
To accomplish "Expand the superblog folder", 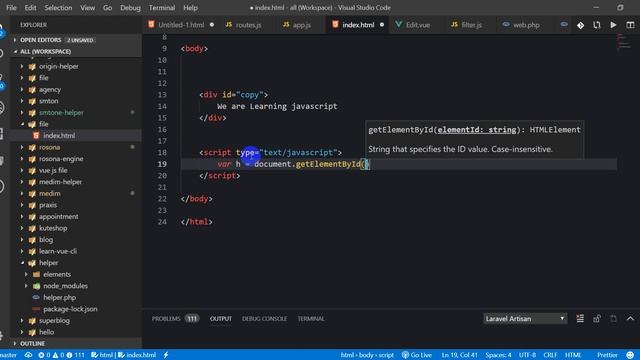I will (x=54, y=320).
